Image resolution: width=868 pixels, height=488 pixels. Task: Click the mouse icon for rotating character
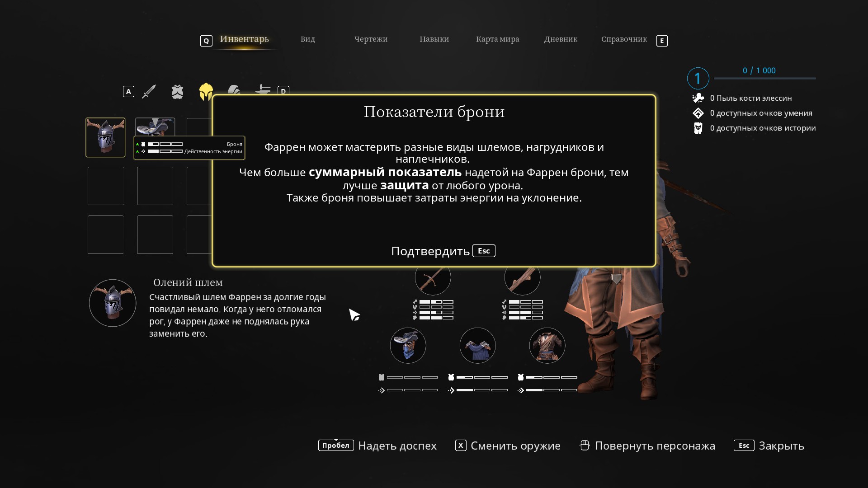tap(585, 446)
